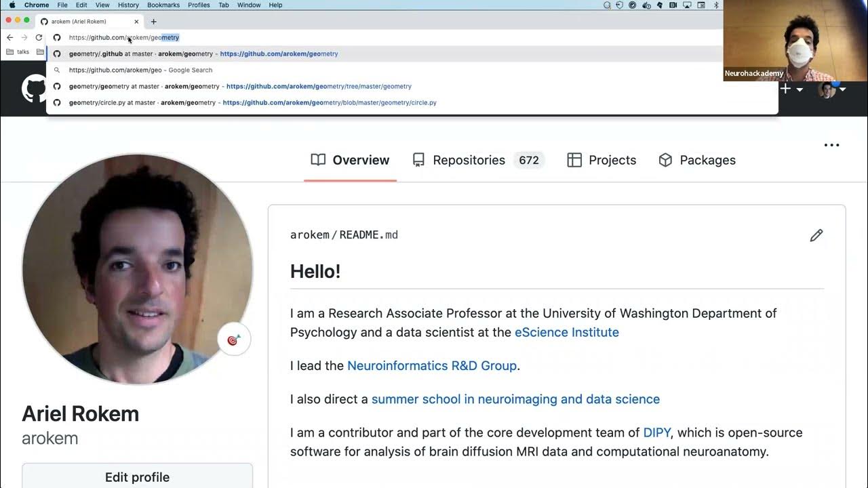Open a new browser tab
The image size is (868, 488).
pos(153,22)
